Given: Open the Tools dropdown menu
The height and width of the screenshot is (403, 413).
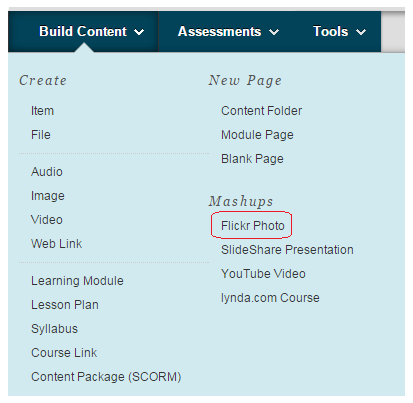Looking at the screenshot, I should click(x=339, y=32).
